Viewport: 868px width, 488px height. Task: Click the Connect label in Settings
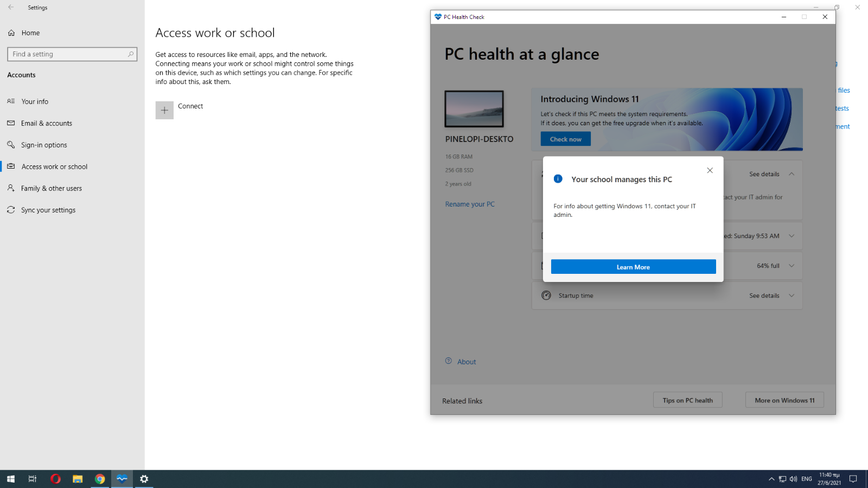click(190, 106)
